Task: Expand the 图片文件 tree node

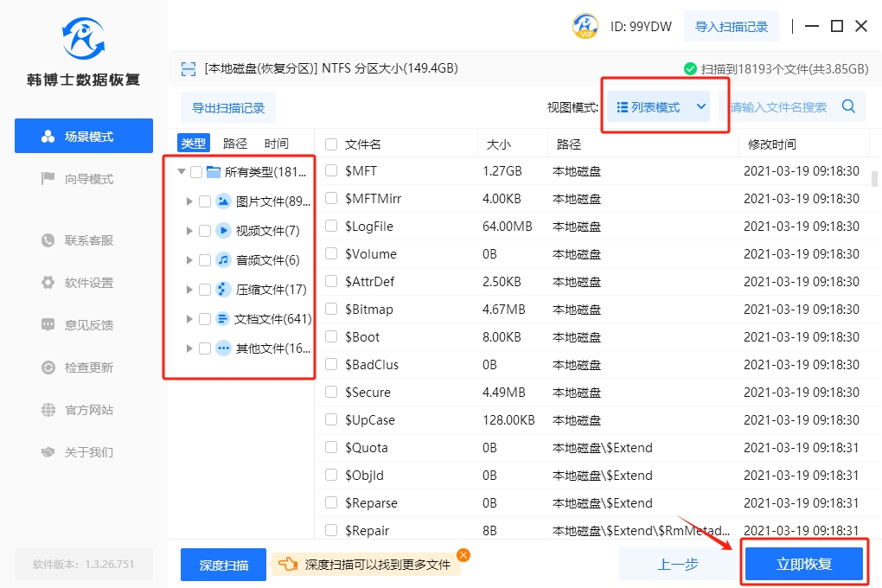Action: coord(189,201)
